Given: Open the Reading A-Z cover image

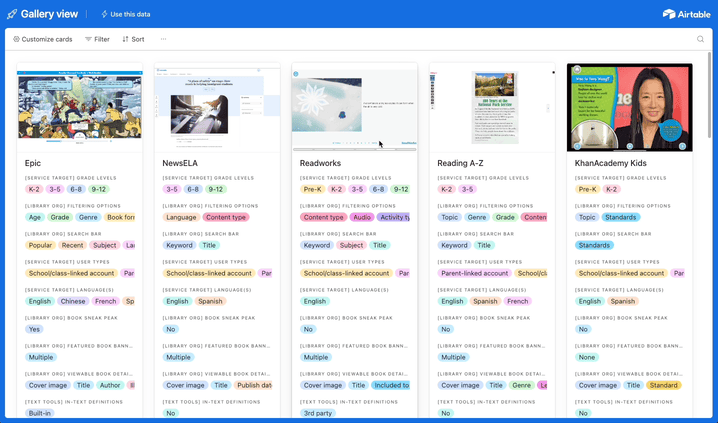Looking at the screenshot, I should 492,108.
